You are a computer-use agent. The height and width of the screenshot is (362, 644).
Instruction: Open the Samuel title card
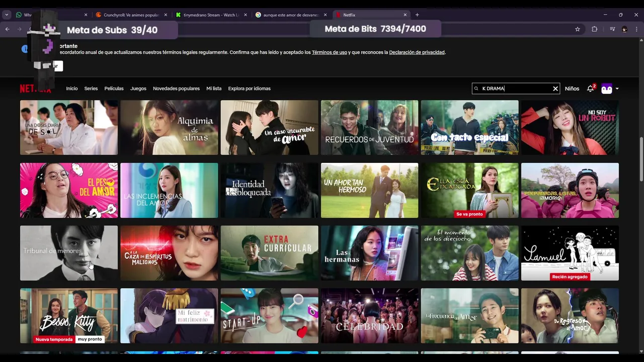point(570,253)
